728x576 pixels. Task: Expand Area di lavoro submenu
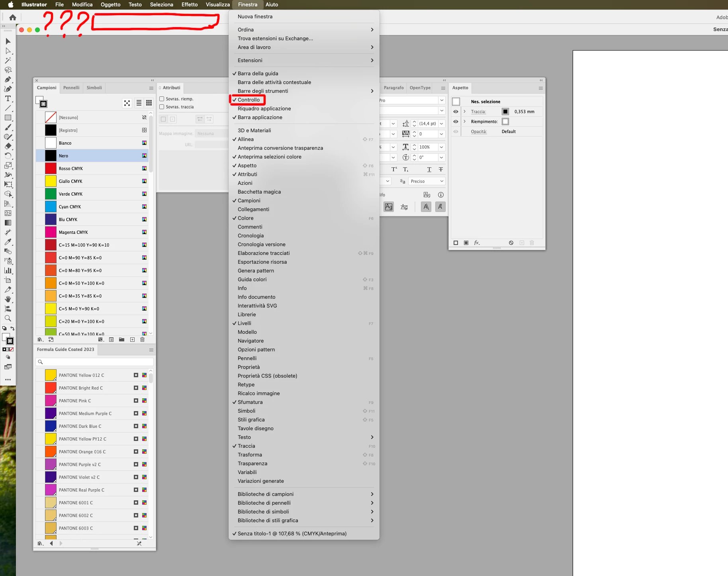click(304, 47)
